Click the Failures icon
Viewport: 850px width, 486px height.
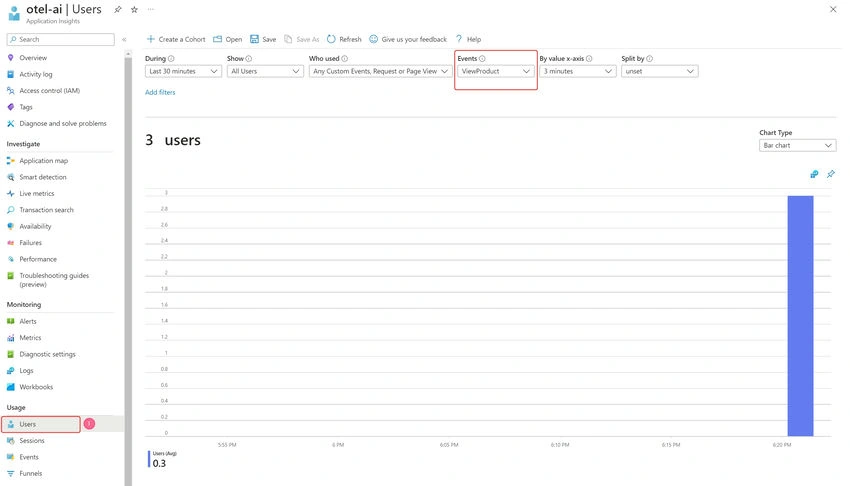(10, 243)
